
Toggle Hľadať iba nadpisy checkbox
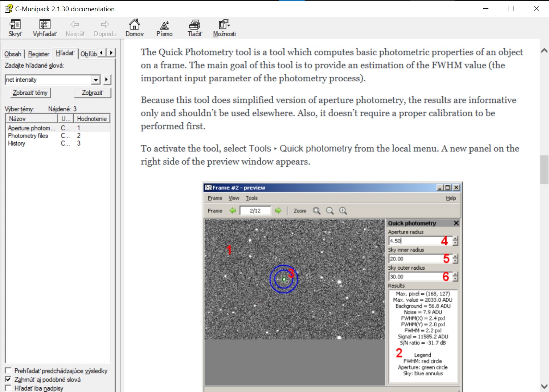(8, 388)
